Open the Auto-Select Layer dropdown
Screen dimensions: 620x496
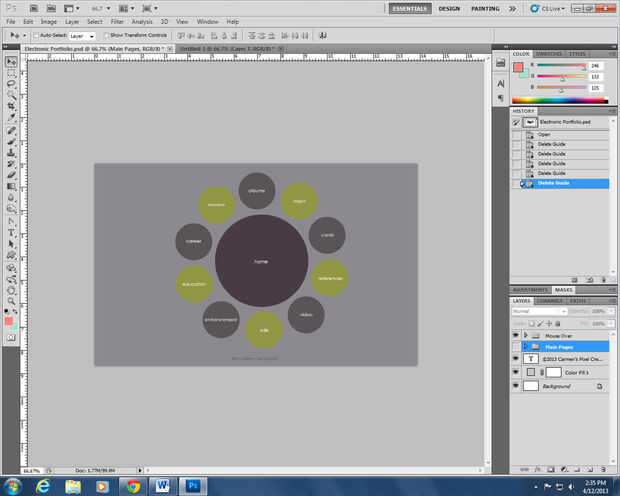click(81, 35)
